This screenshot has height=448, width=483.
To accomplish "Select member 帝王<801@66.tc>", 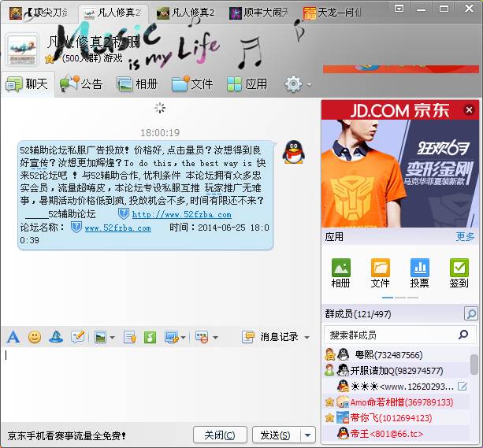I will [x=396, y=434].
